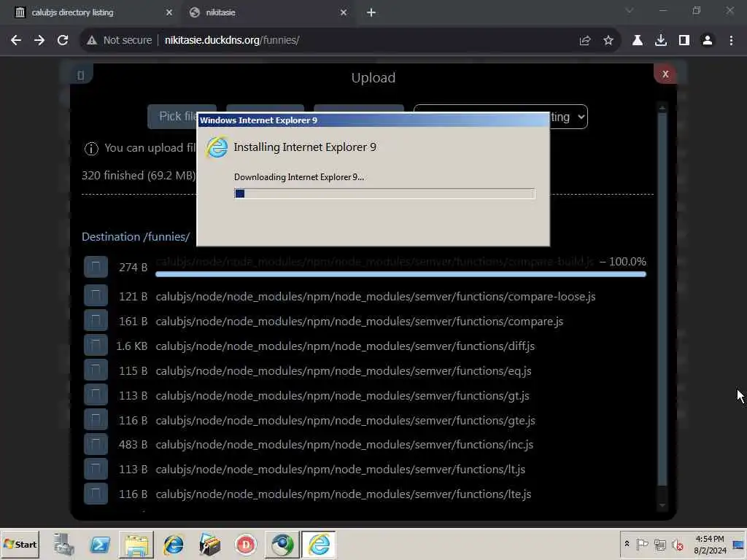
Task: Close the nikitasie tab
Action: click(344, 13)
